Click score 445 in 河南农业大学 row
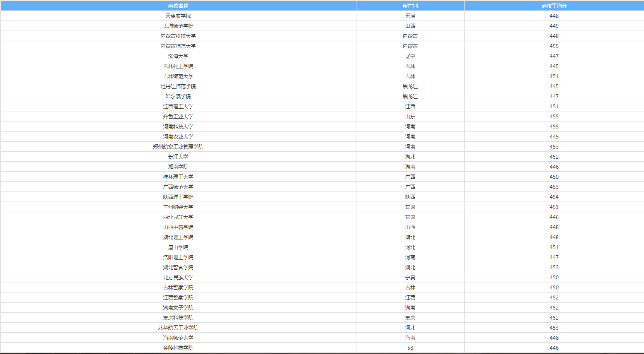The image size is (644, 354). coord(554,137)
